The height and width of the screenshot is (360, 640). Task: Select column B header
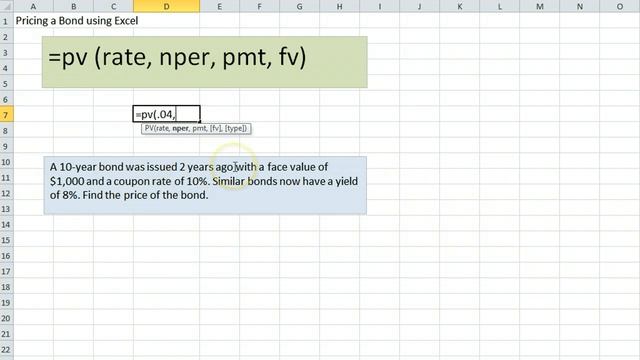coord(73,6)
